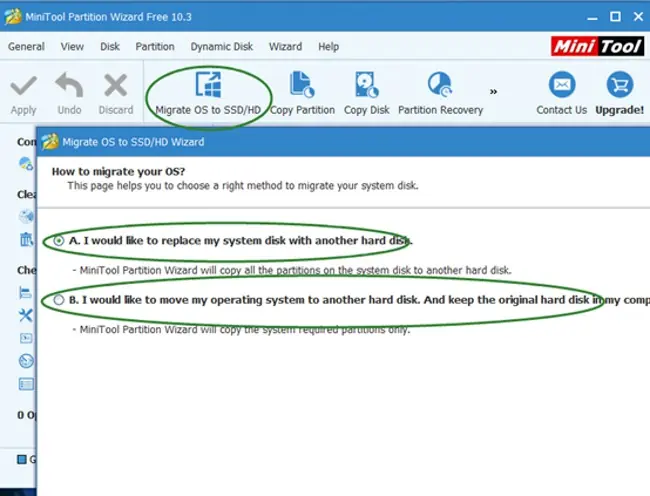
Task: Open the Copy Disk tool
Action: (x=366, y=94)
